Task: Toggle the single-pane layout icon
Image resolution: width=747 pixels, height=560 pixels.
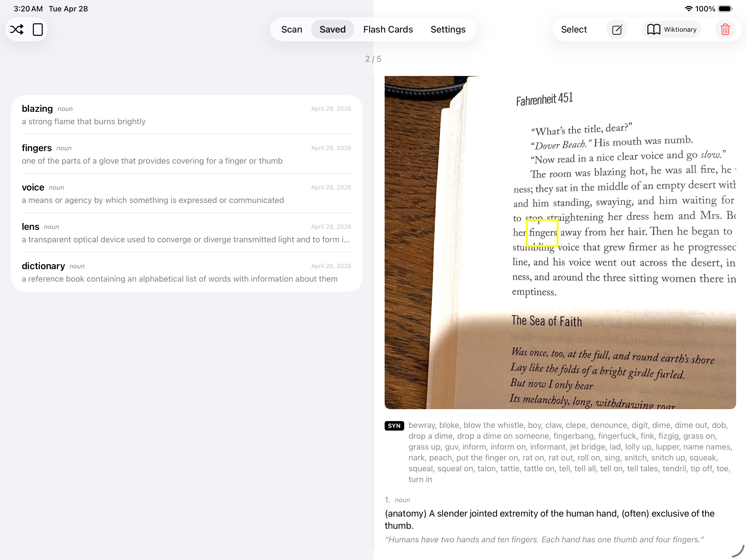Action: pos(38,29)
